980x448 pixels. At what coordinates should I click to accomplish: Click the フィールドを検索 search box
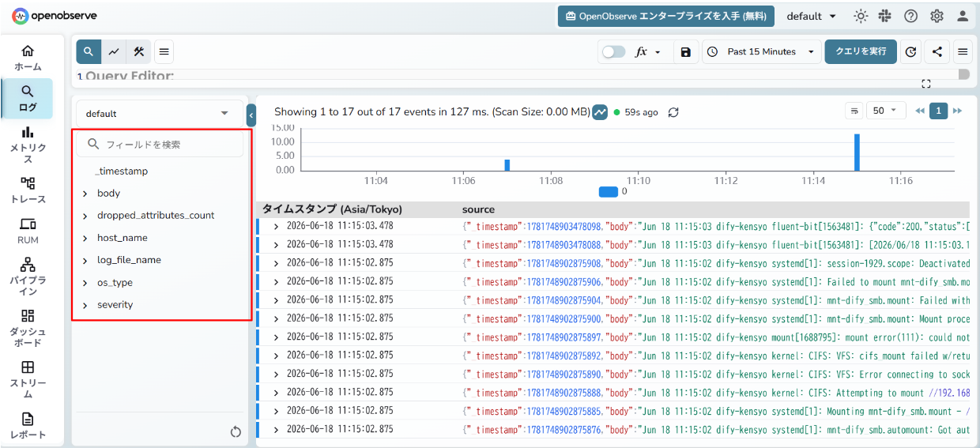160,145
